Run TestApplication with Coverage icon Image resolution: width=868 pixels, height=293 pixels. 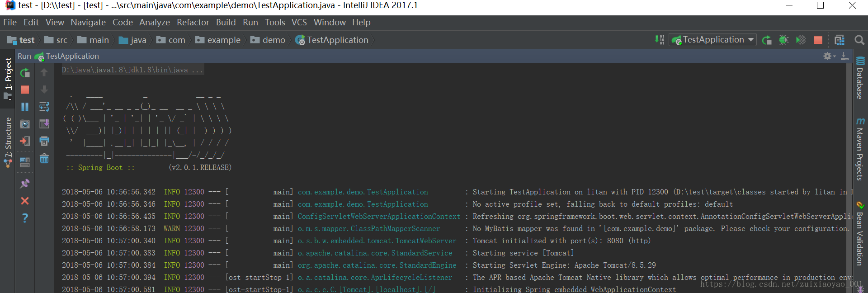point(801,40)
